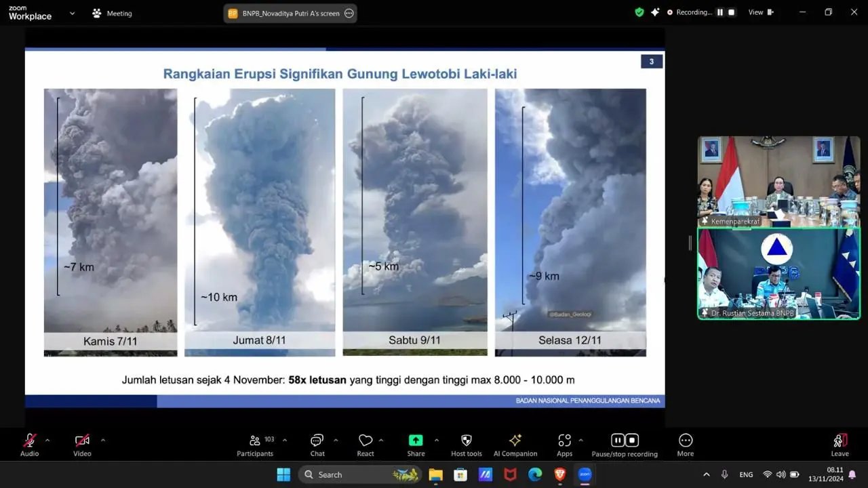Screen dimensions: 868x488
Task: Pause the recording in toolbar
Action: tap(617, 441)
